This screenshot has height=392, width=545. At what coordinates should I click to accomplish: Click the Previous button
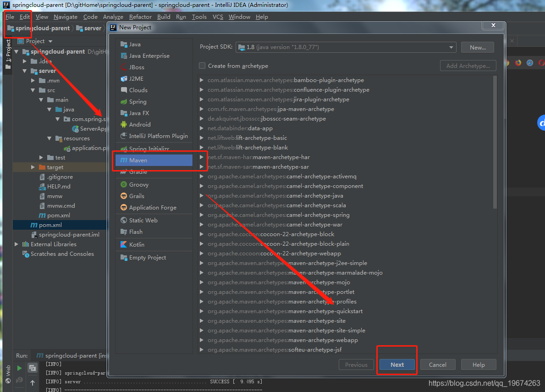click(x=356, y=364)
